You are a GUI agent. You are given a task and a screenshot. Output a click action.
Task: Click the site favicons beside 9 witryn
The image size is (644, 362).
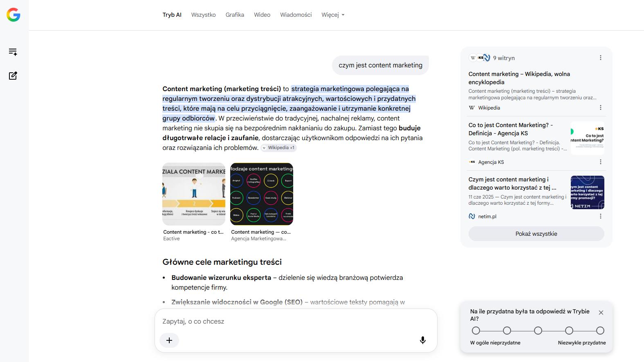point(479,58)
